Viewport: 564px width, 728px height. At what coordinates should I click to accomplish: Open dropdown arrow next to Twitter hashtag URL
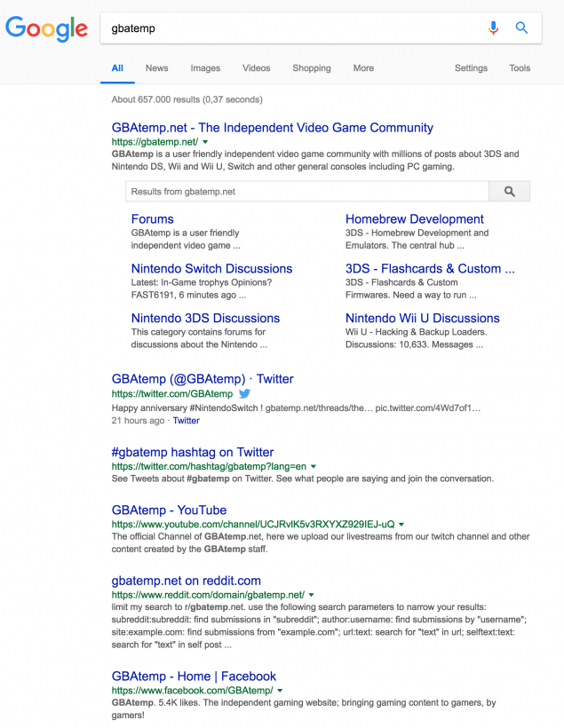(314, 466)
